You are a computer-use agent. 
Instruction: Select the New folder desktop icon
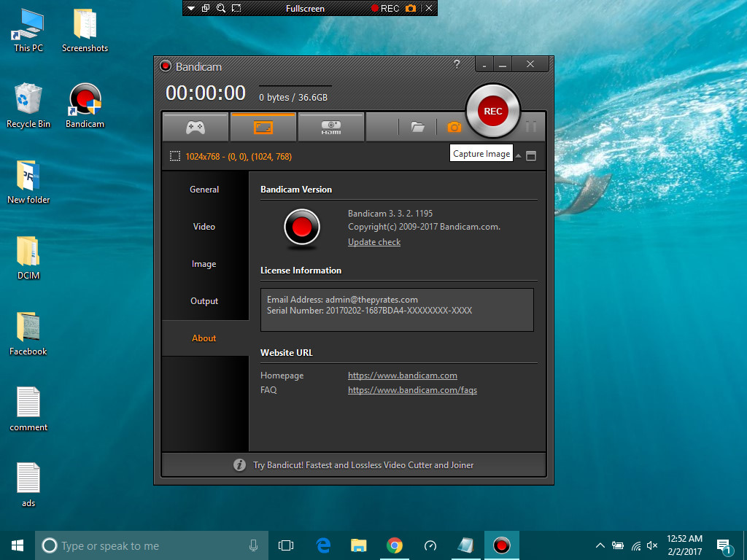28,182
